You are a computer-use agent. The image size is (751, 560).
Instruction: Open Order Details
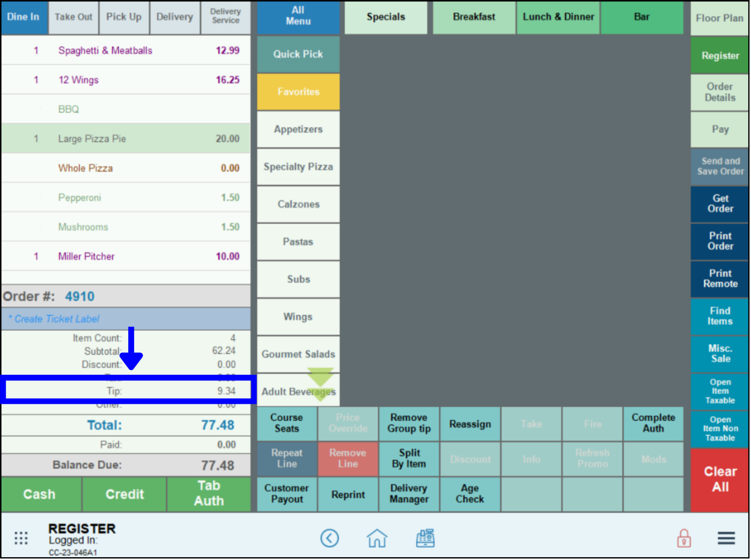pyautogui.click(x=720, y=92)
